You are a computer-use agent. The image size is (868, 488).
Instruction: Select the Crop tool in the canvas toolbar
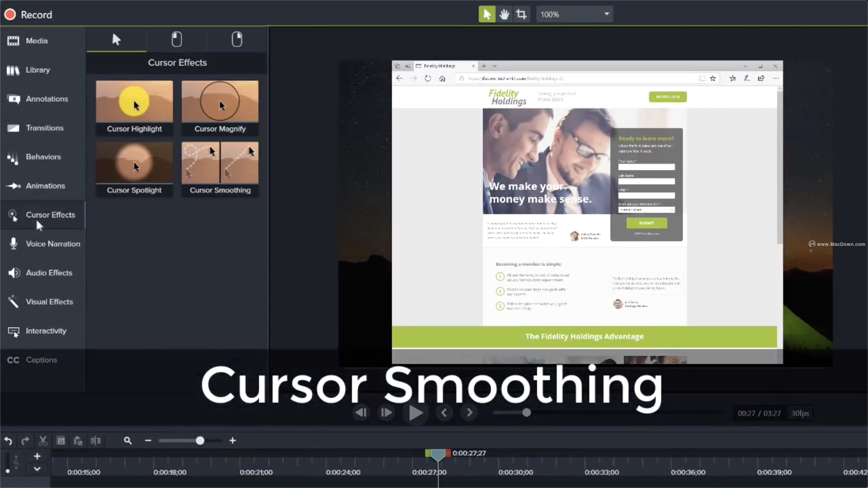(x=521, y=14)
